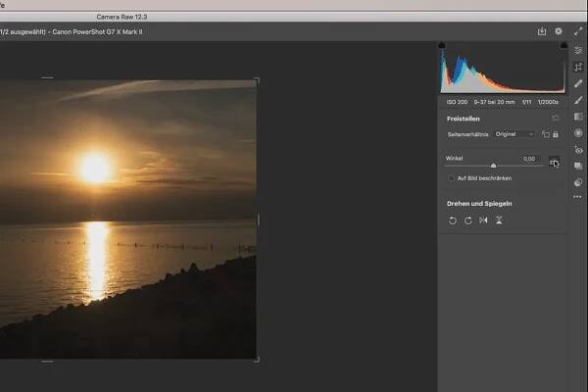Screen dimensions: 588x392
Task: Click the save image export button
Action: click(x=542, y=31)
